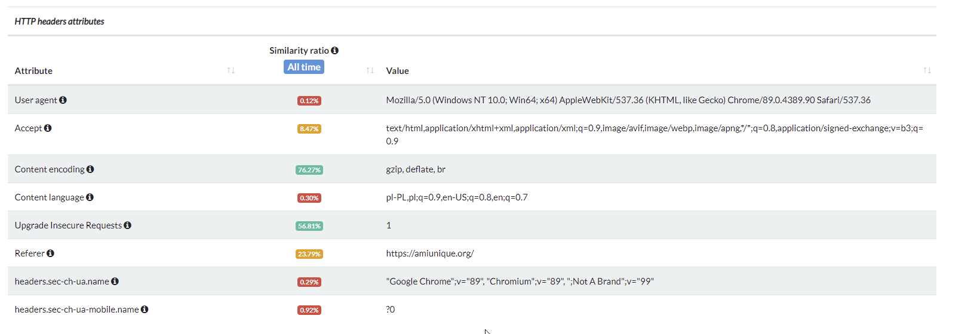Image resolution: width=980 pixels, height=334 pixels.
Task: Click info icon for headers.sec-ch-ua-mobile.name
Action: [145, 310]
